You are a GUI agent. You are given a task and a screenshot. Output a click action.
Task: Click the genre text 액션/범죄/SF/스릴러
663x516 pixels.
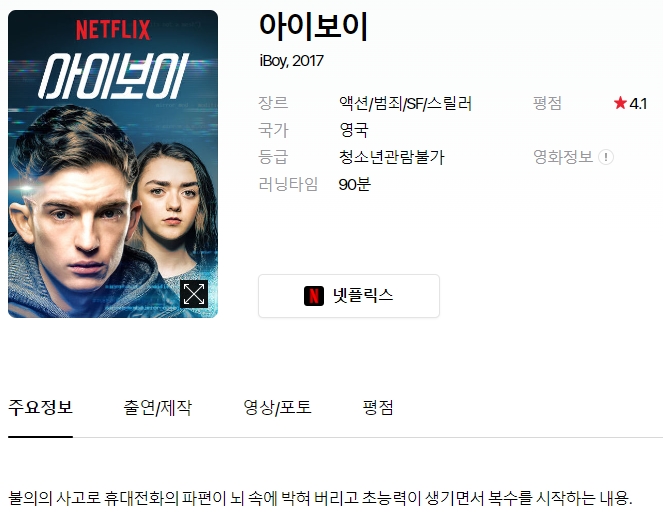405,104
